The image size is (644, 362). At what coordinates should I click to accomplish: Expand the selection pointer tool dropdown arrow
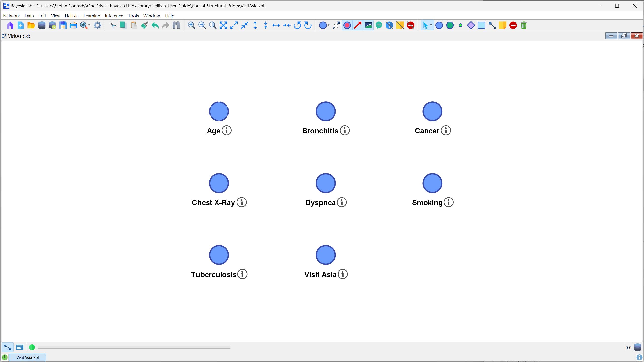431,25
